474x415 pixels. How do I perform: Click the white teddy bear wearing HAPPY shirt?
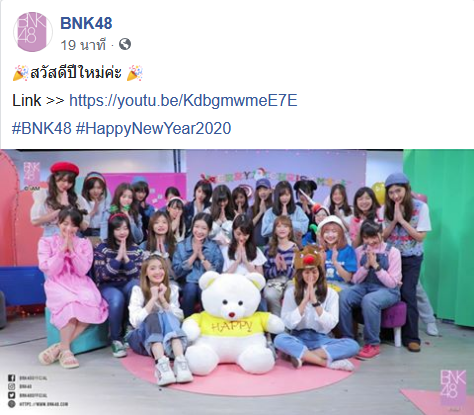click(231, 322)
